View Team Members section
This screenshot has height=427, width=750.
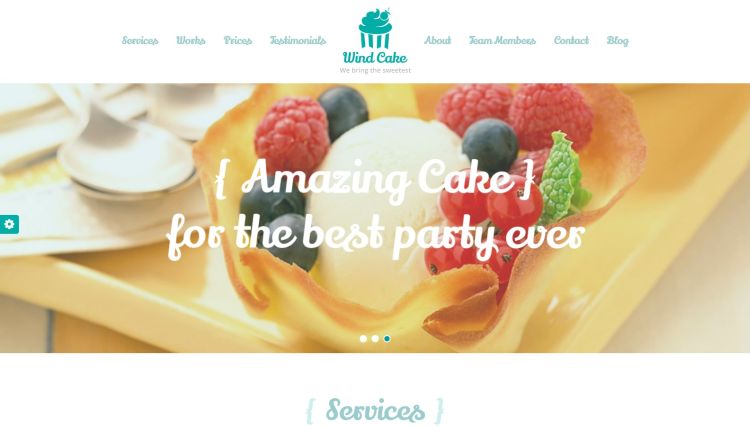[x=502, y=41]
